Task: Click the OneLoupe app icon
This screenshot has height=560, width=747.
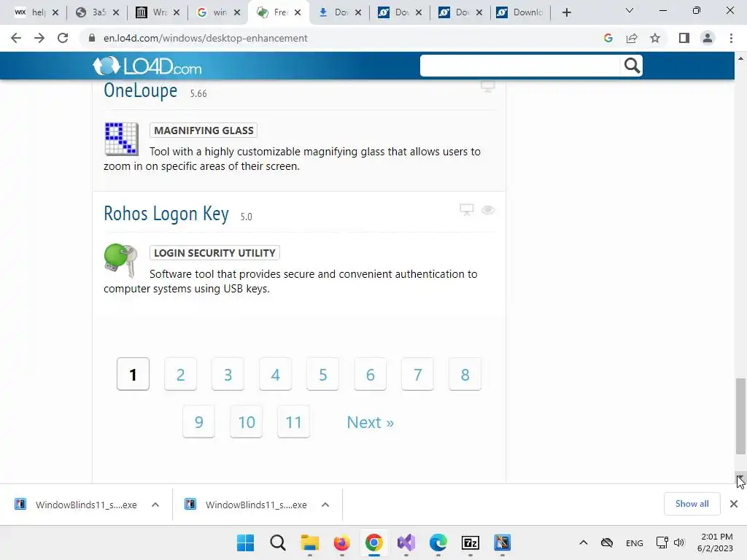Action: pyautogui.click(x=122, y=139)
